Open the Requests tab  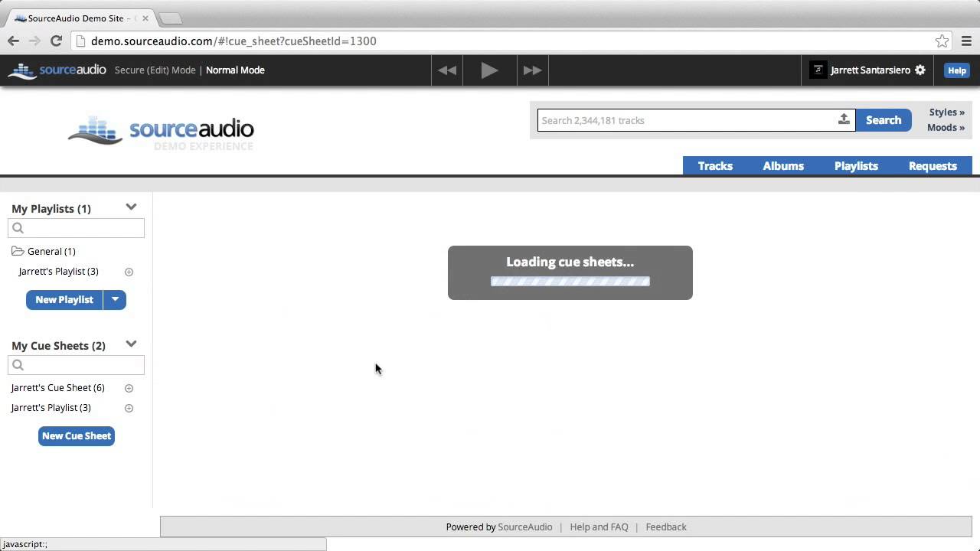tap(933, 166)
